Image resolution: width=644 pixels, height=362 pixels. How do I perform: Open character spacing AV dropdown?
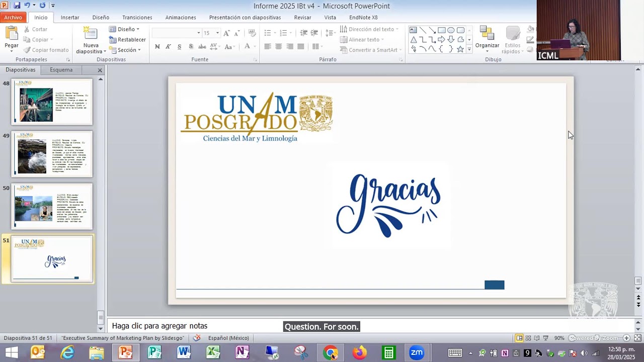tap(214, 47)
